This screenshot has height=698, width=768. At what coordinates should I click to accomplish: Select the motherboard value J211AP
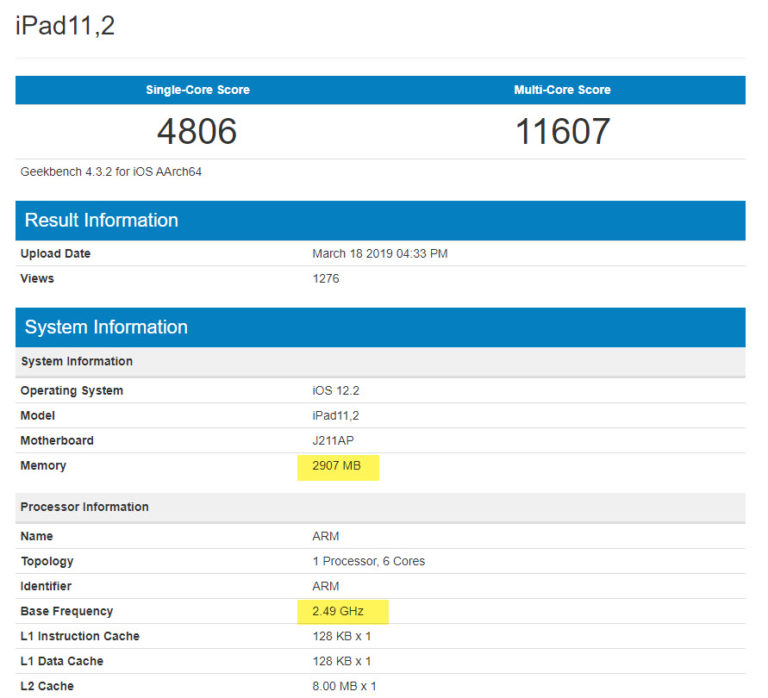point(333,441)
